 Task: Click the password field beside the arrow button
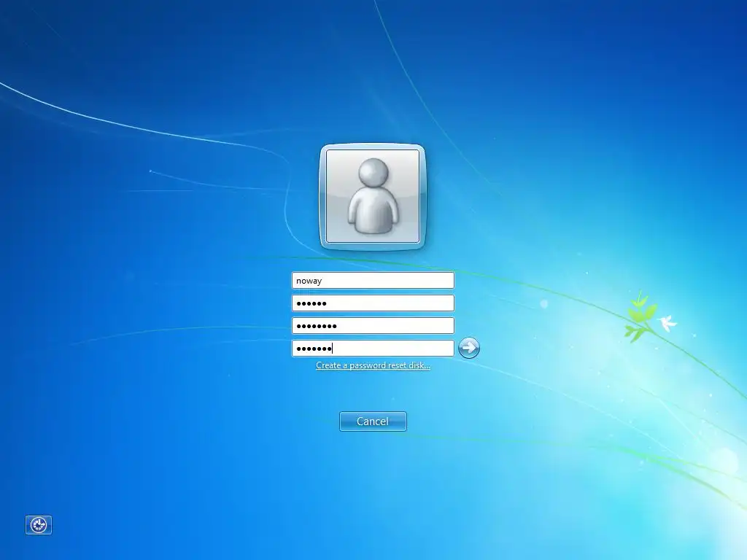(373, 348)
